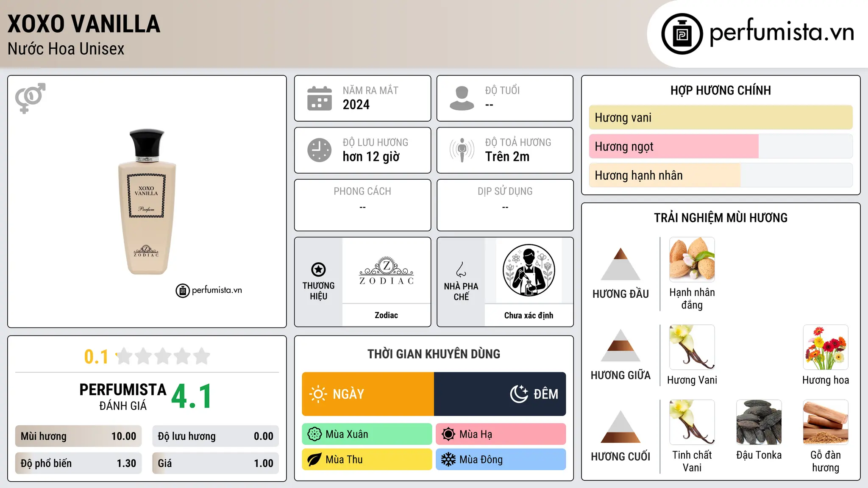
Task: Click the Giá score 1.00 row
Action: 216,463
